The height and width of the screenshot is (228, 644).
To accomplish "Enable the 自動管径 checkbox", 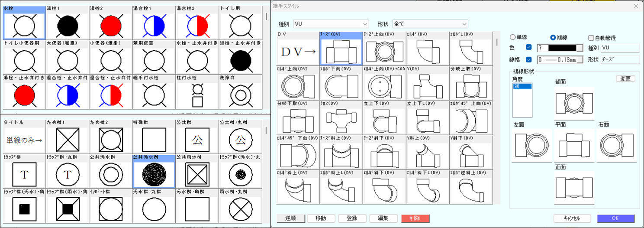I will pyautogui.click(x=591, y=38).
